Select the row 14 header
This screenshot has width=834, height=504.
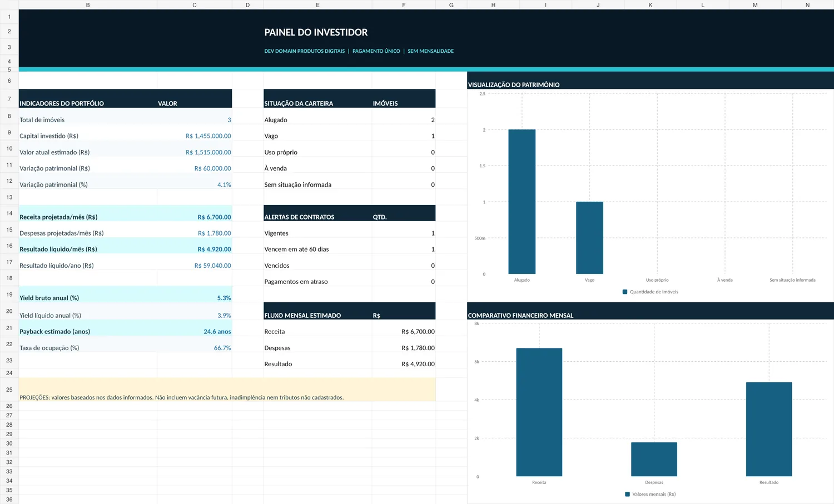coord(9,213)
